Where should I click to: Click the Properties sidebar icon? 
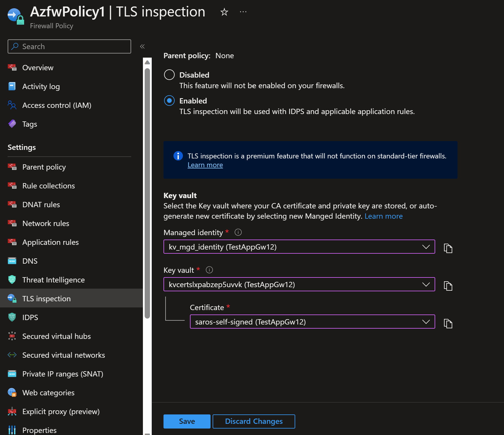pyautogui.click(x=12, y=430)
